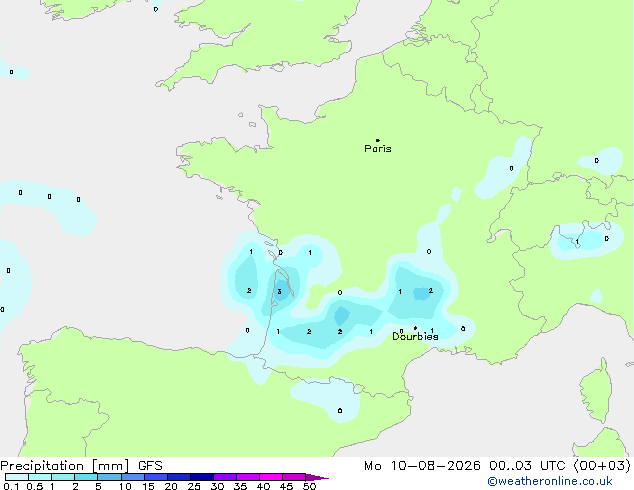
Task: Select the 10–15 mm legend color swatch
Action: point(133,477)
